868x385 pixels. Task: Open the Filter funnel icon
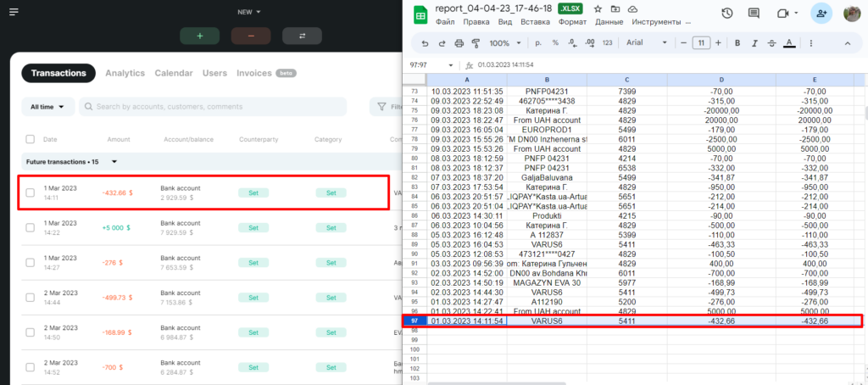coord(381,106)
